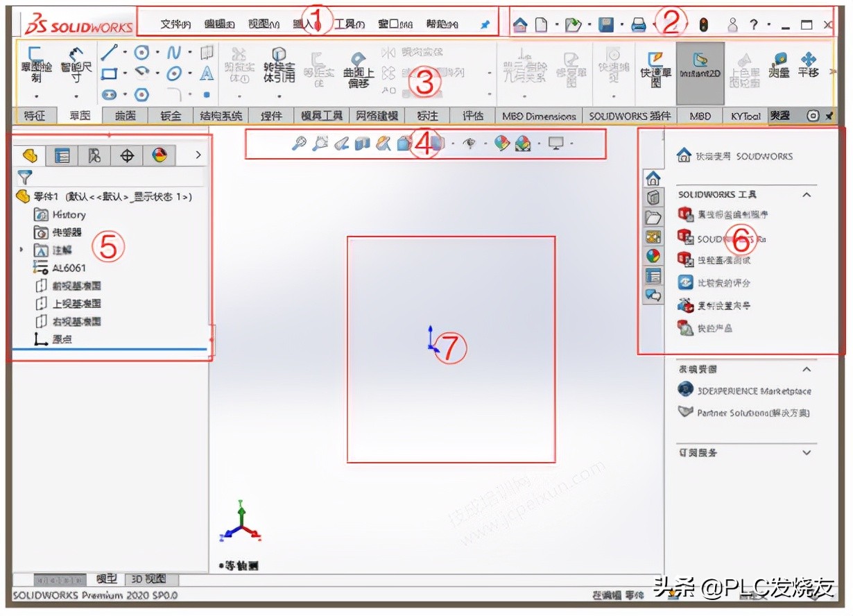This screenshot has width=853, height=616.
Task: Select the Circle sketch tool
Action: (141, 53)
